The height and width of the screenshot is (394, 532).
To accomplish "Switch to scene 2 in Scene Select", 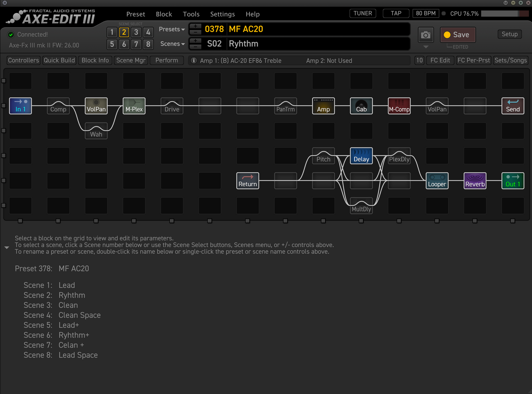I will [x=124, y=32].
